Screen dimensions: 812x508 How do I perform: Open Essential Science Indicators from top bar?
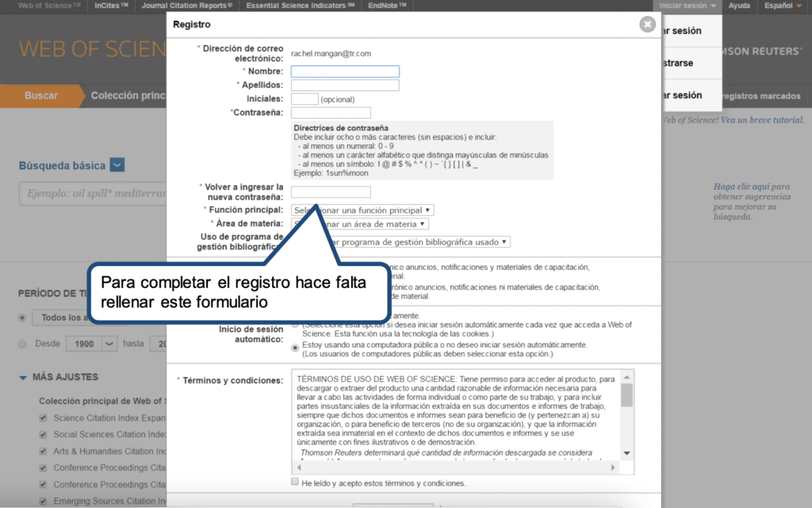click(x=301, y=6)
